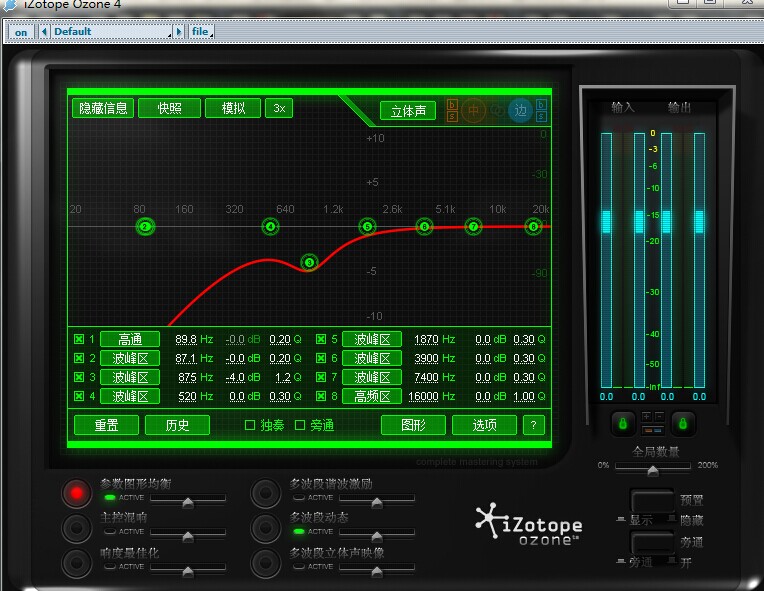This screenshot has height=591, width=764.
Task: Toggle ACTIVE light for 多波段动态
Action: (299, 532)
